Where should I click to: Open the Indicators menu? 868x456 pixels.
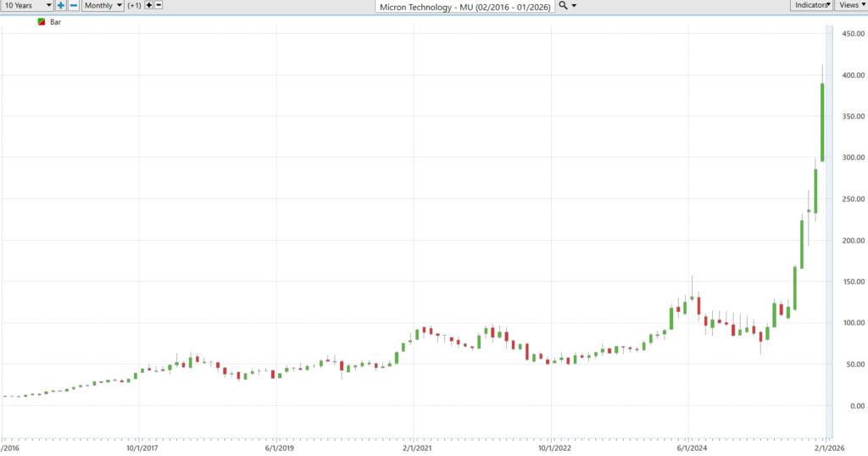(811, 5)
